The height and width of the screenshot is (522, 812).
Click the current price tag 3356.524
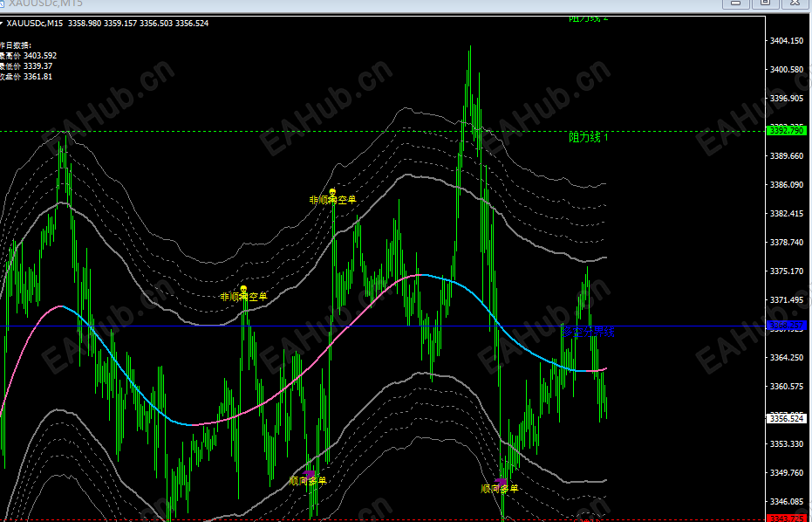(x=786, y=418)
